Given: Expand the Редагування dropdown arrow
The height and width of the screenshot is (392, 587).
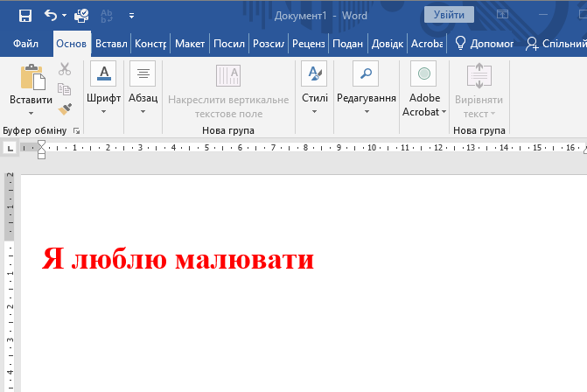Looking at the screenshot, I should 367,112.
